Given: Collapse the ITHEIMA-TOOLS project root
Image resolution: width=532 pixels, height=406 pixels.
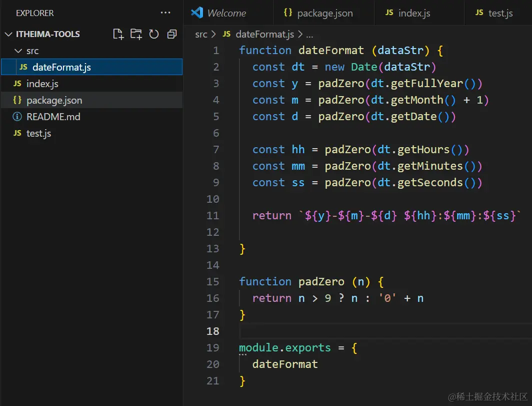Looking at the screenshot, I should 8,35.
